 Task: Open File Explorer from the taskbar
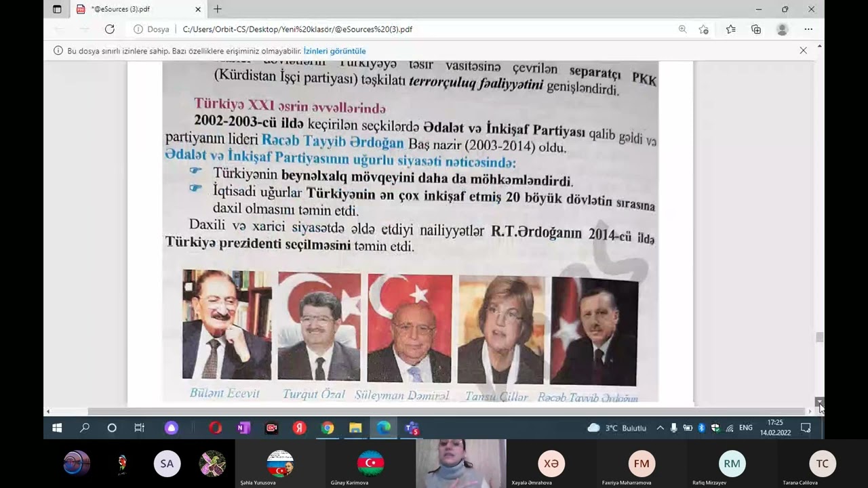point(355,428)
